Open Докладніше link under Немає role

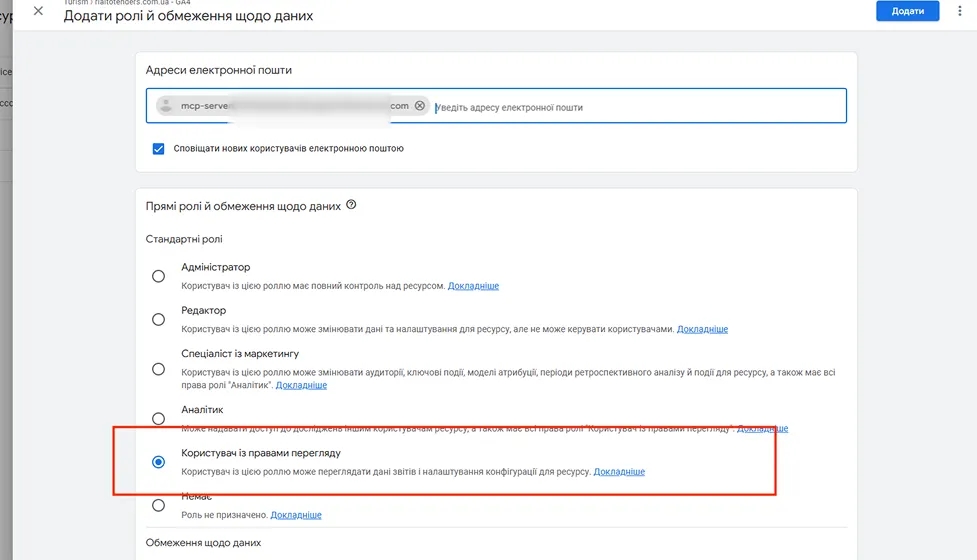pos(295,515)
